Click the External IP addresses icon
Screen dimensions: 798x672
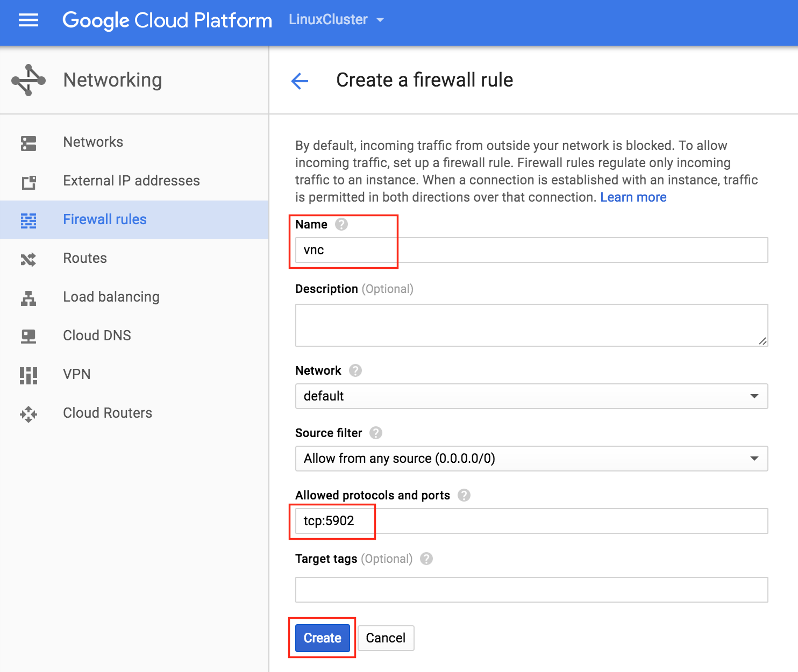[x=28, y=182]
